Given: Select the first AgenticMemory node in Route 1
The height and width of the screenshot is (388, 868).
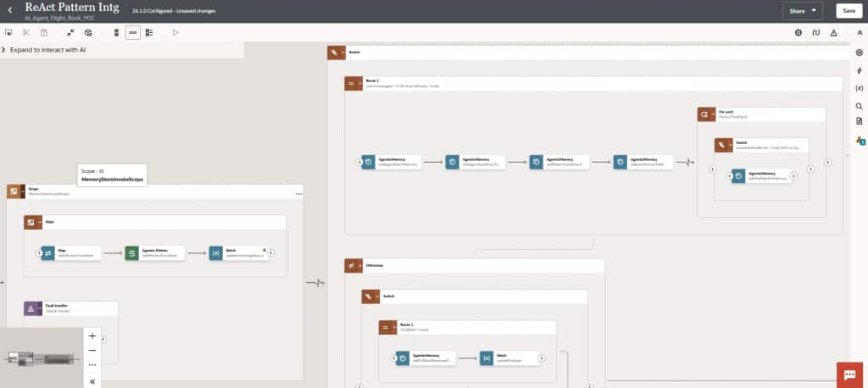Looking at the screenshot, I should point(392,162).
